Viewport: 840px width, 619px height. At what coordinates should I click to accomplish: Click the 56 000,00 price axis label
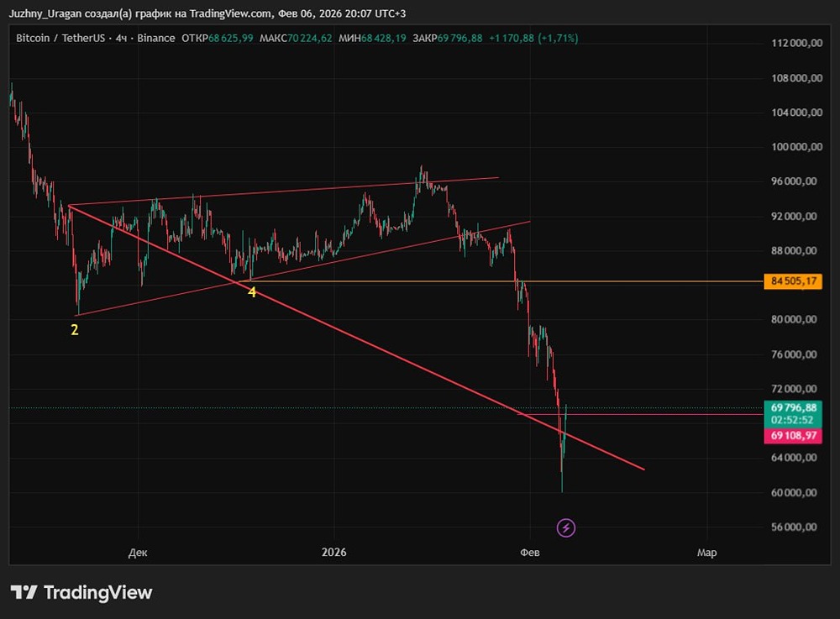(794, 527)
